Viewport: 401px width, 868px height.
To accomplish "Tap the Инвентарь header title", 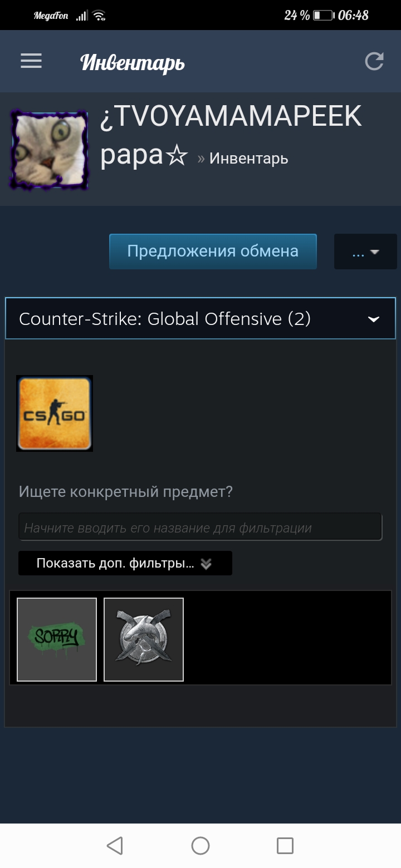I will pos(133,62).
